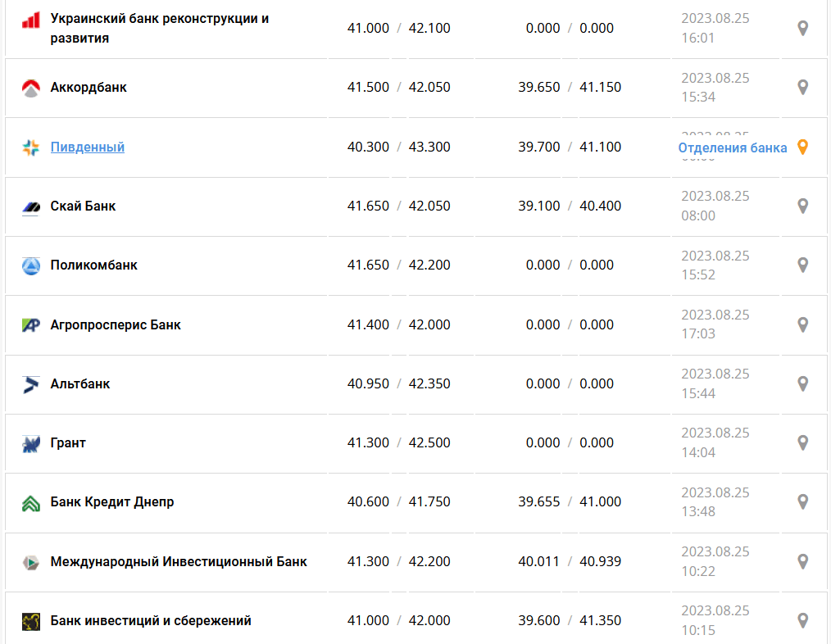Select the Скай Банк name
The height and width of the screenshot is (644, 831).
83,206
